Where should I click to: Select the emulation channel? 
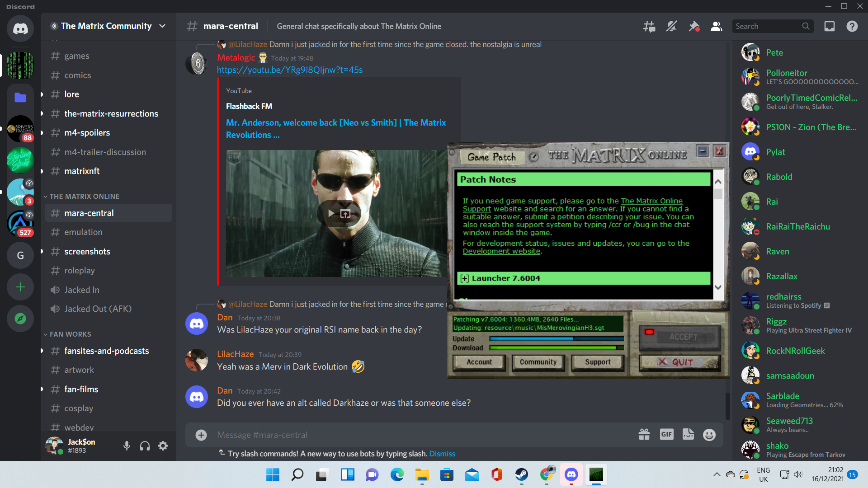[x=83, y=232]
